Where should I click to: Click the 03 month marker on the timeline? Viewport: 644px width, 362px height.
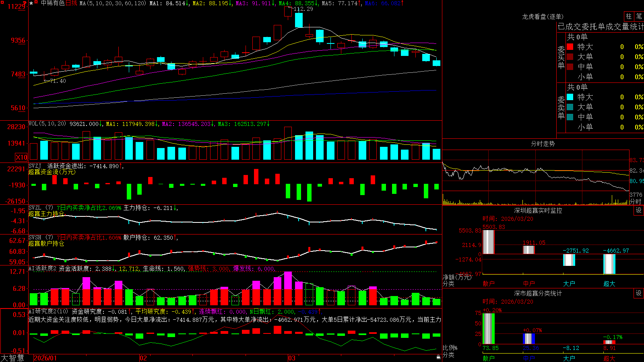pos(292,358)
